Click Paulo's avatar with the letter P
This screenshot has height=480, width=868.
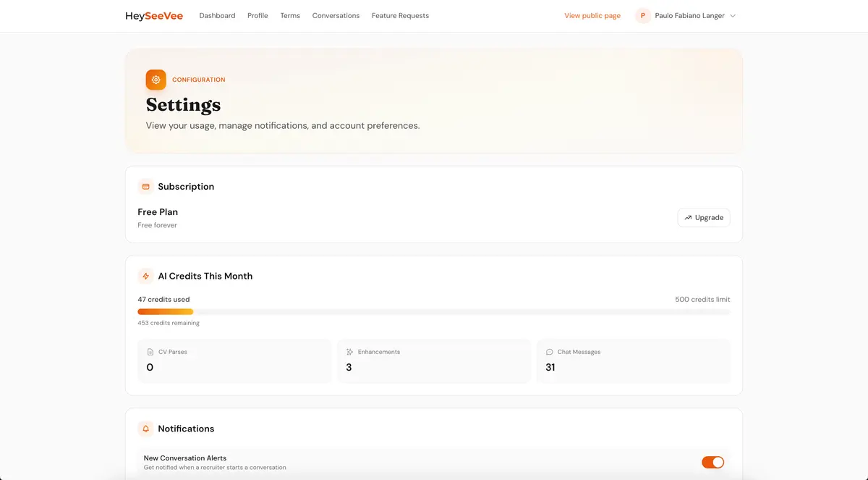[x=642, y=15]
